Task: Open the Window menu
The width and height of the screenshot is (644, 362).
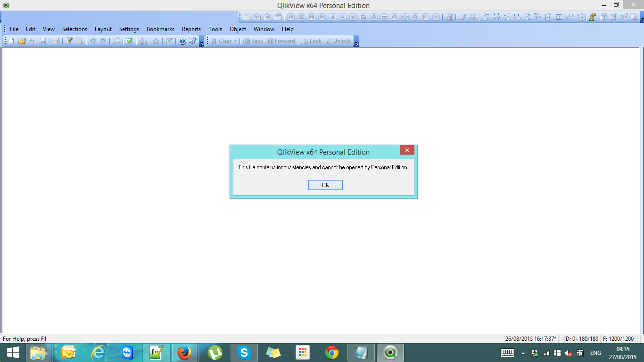Action: click(264, 29)
